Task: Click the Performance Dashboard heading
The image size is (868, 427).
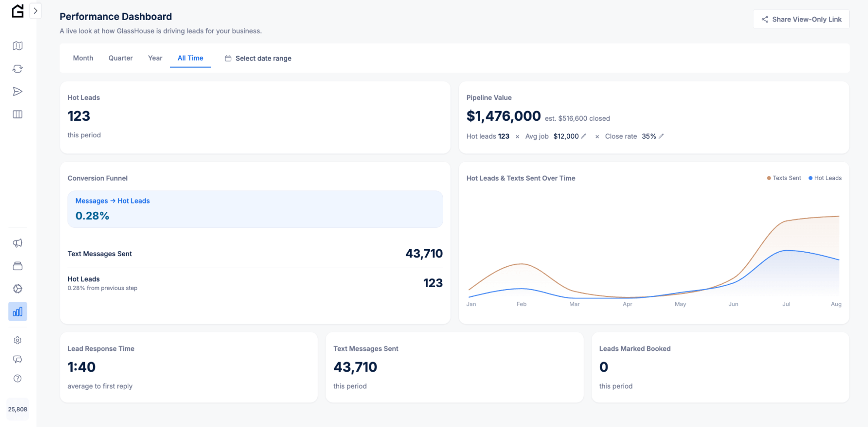Action: [116, 17]
